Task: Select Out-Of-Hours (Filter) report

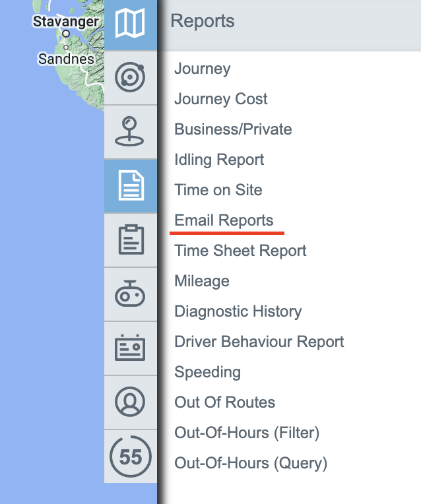Action: point(247,433)
